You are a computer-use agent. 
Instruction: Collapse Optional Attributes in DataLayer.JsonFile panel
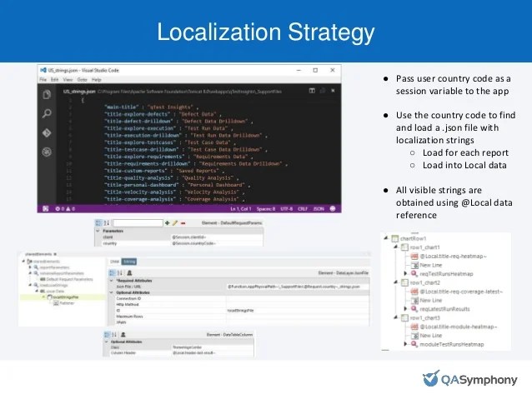[x=111, y=292]
